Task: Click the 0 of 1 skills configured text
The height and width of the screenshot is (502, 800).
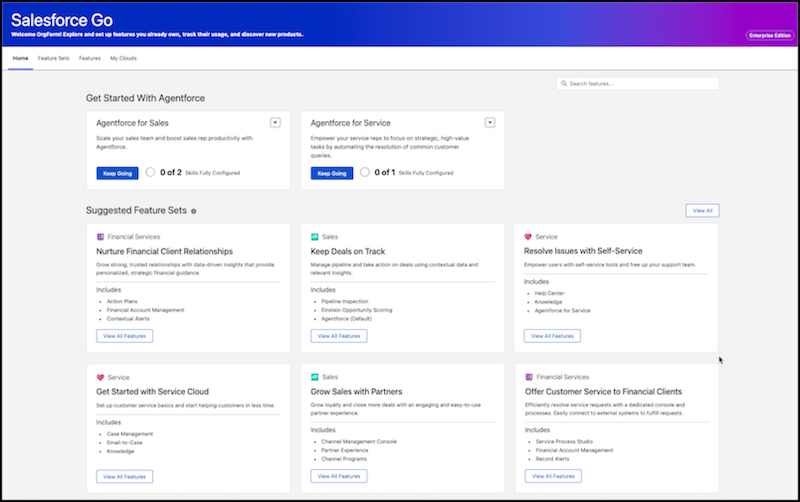Action: pos(414,173)
